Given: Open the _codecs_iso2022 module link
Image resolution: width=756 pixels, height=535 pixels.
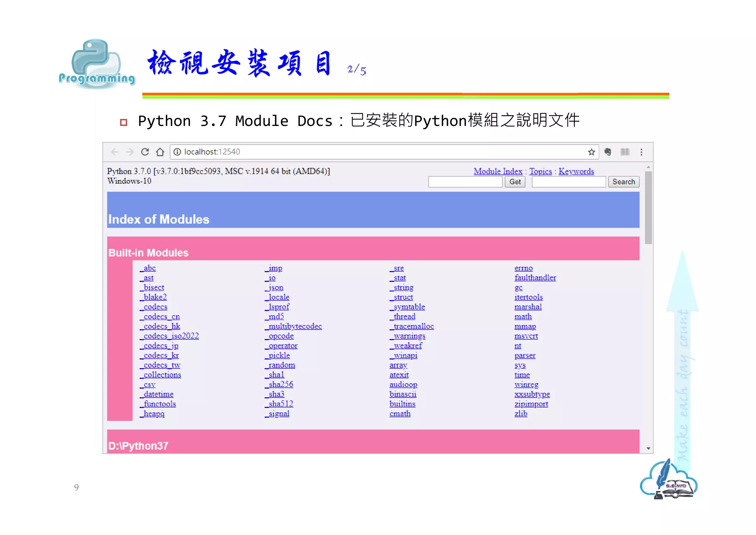Looking at the screenshot, I should coord(169,336).
